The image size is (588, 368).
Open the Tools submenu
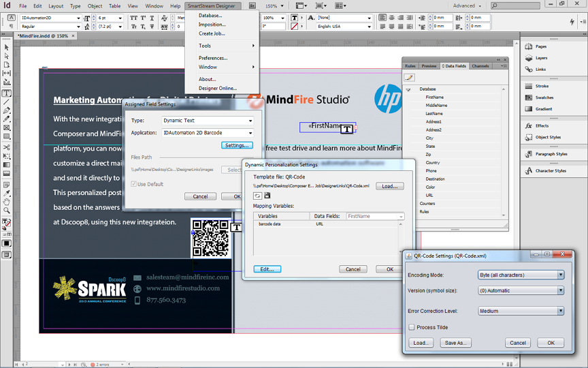pyautogui.click(x=222, y=46)
